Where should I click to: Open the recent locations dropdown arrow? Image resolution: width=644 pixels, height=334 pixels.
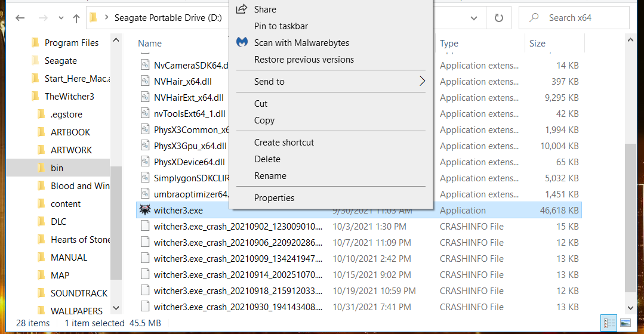coord(61,18)
